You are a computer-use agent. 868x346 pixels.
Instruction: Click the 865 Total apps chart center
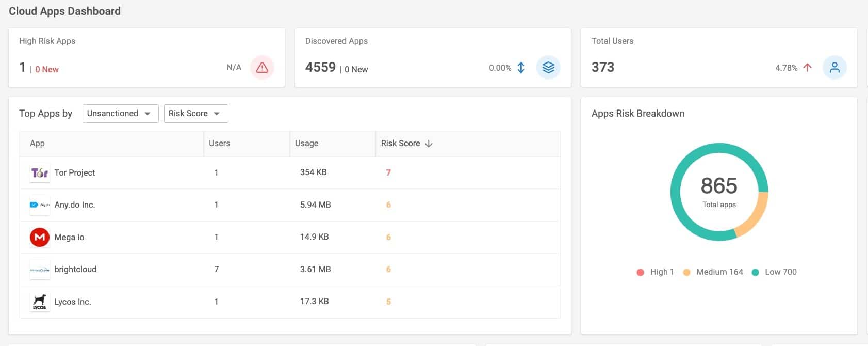pyautogui.click(x=719, y=192)
